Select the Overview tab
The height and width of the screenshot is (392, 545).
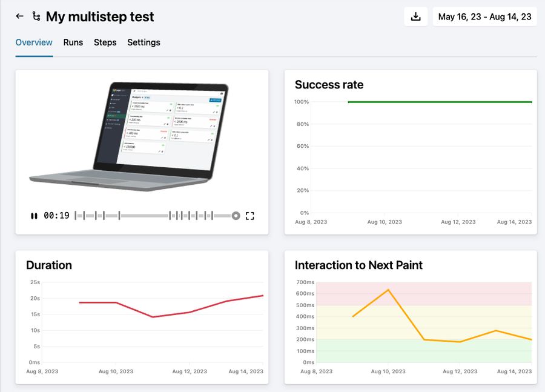(34, 42)
